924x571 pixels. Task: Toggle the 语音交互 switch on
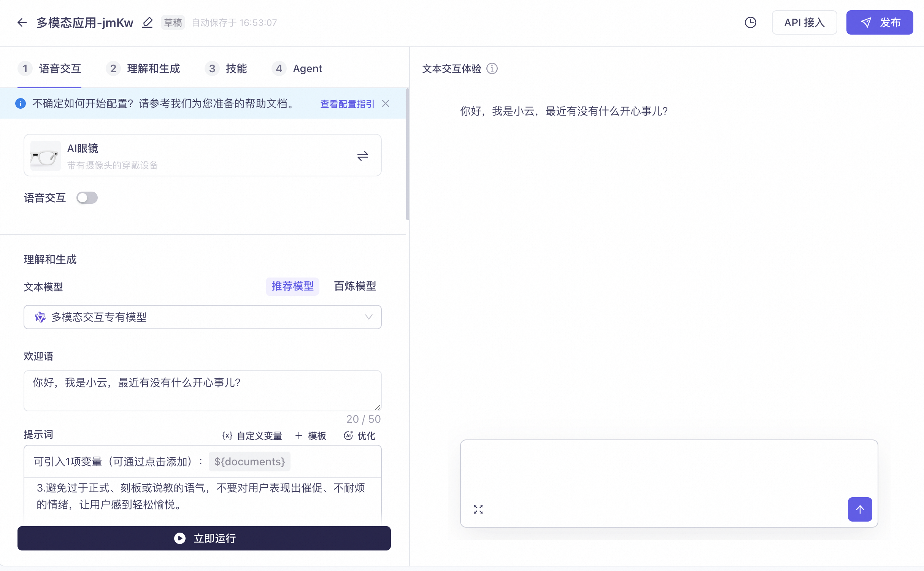[x=87, y=198]
